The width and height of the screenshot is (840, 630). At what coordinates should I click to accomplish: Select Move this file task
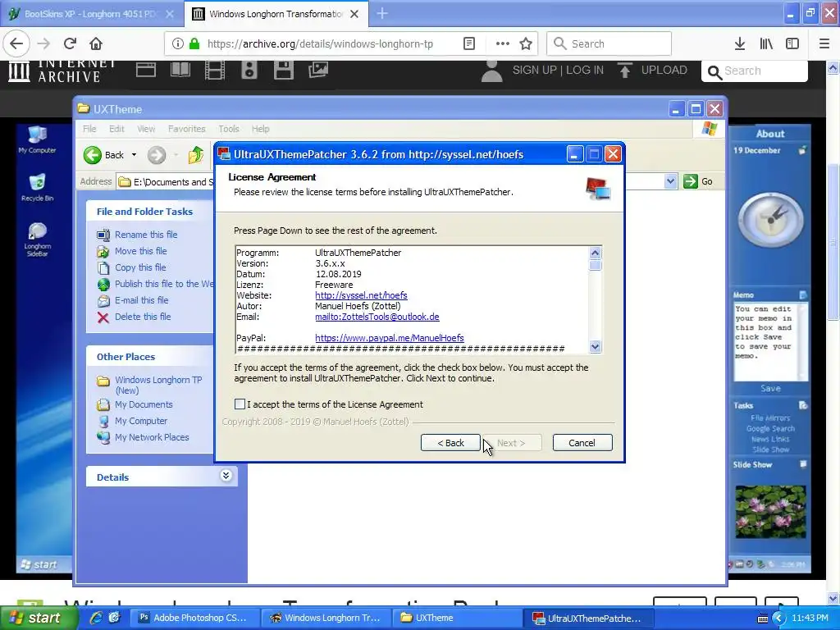[141, 251]
